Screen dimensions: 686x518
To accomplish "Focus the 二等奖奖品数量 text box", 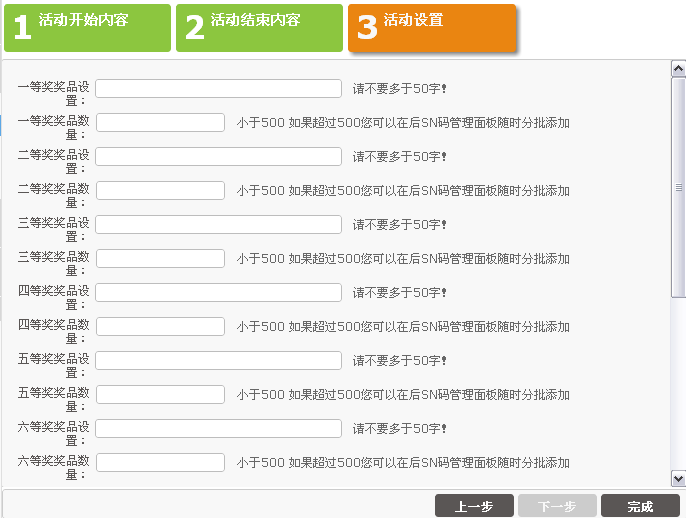I will click(x=160, y=190).
